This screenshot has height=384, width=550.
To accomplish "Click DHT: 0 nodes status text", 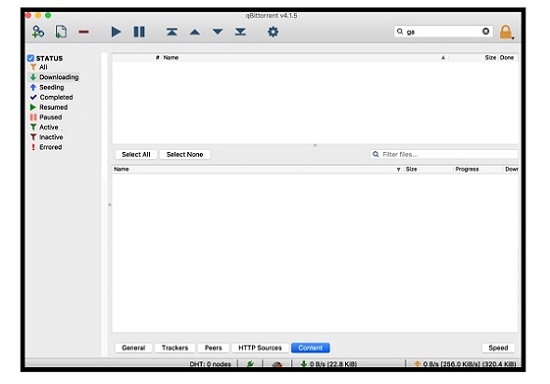I will pyautogui.click(x=210, y=364).
